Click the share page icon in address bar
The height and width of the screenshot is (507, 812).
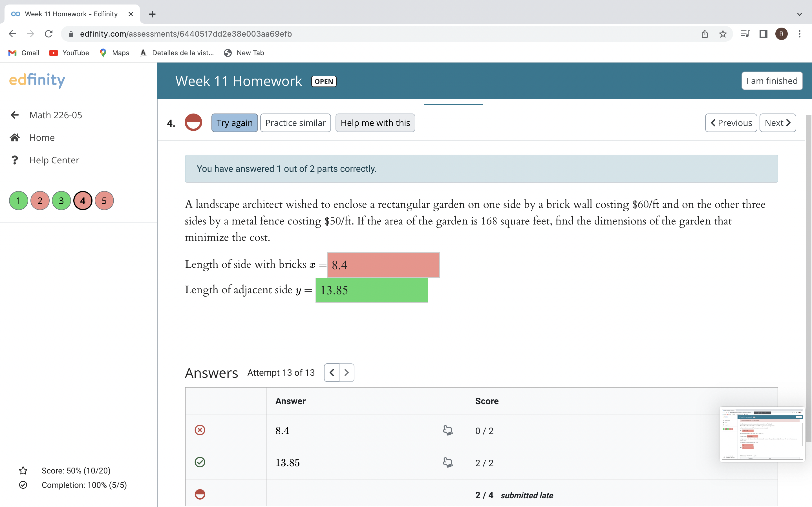coord(705,34)
